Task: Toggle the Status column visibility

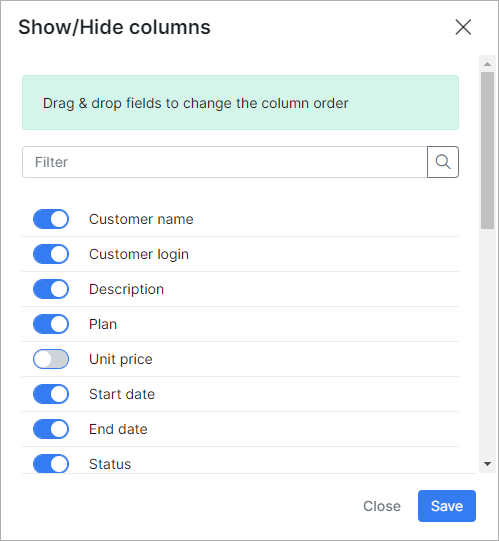Action: click(51, 464)
